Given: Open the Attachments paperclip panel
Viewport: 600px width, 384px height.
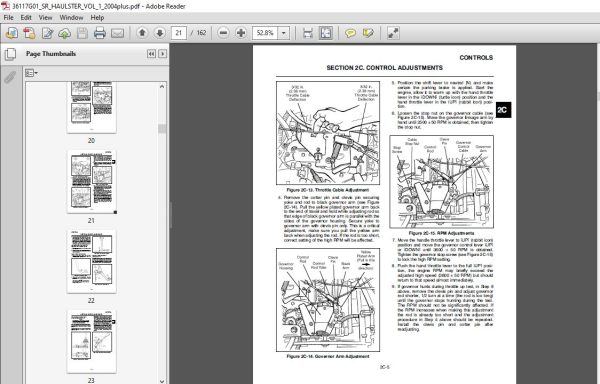Looking at the screenshot, I should 10,77.
